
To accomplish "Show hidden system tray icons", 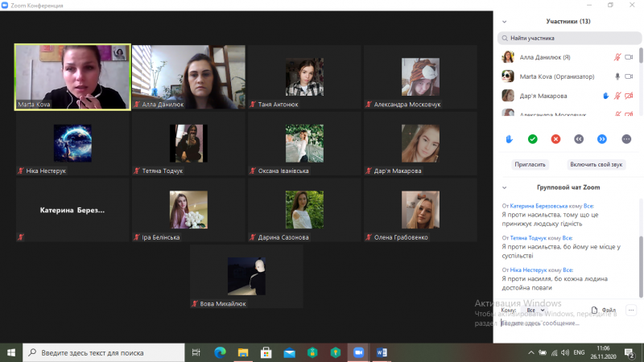I will point(531,352).
